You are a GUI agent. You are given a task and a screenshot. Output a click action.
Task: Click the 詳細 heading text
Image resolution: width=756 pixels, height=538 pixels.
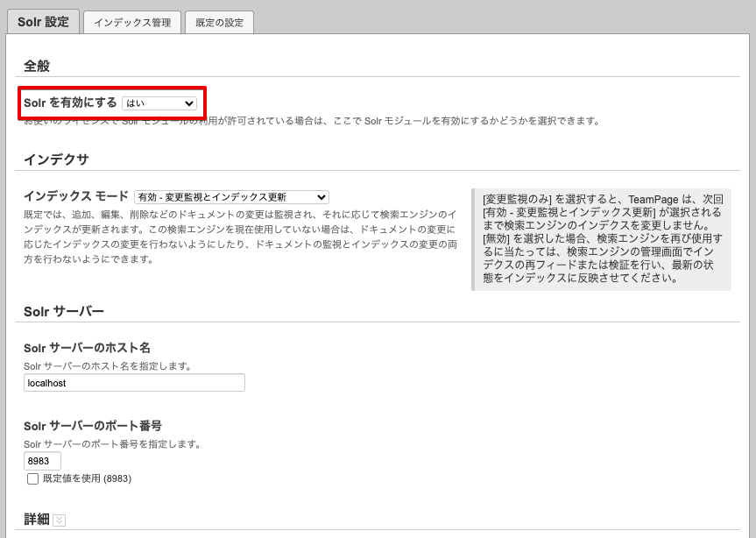click(x=37, y=520)
